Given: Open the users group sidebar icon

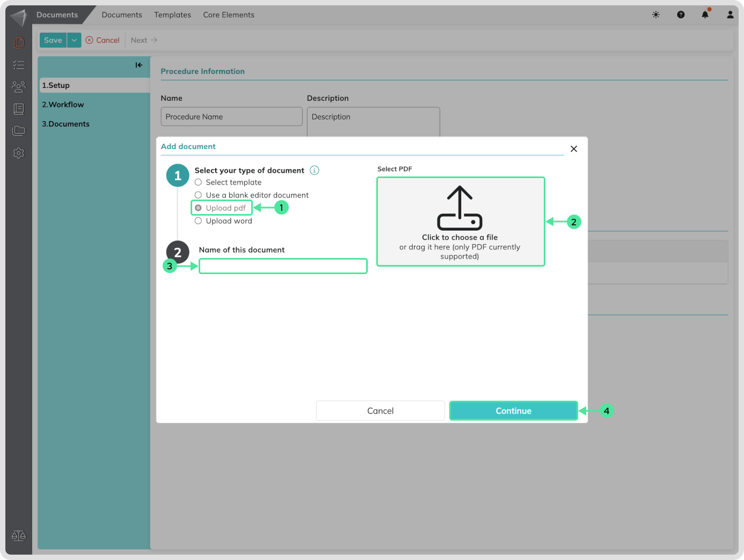Looking at the screenshot, I should click(x=19, y=86).
